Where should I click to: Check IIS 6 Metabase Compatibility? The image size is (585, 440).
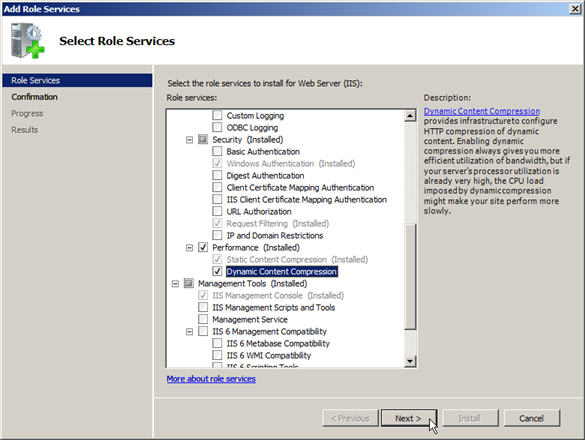217,343
